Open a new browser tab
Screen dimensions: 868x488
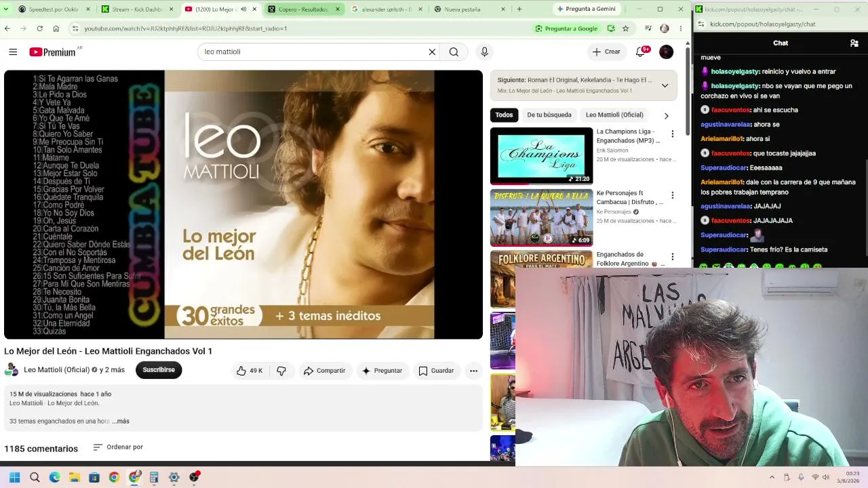tap(519, 9)
